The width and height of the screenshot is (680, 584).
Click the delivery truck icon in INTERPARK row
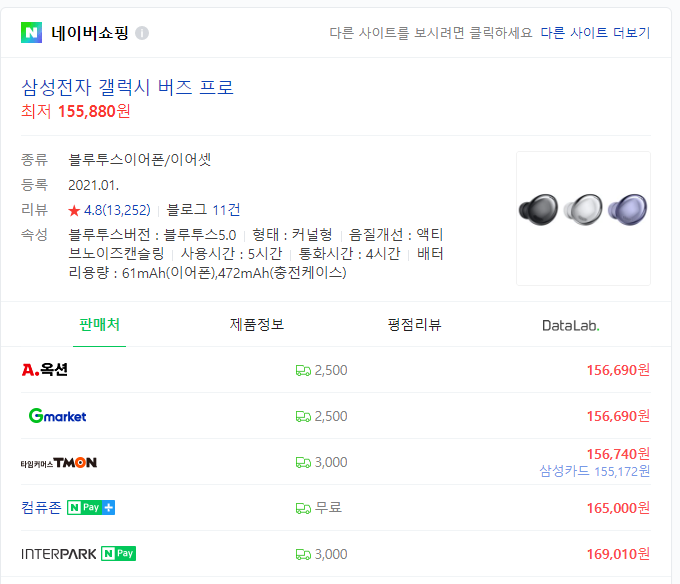coord(303,555)
